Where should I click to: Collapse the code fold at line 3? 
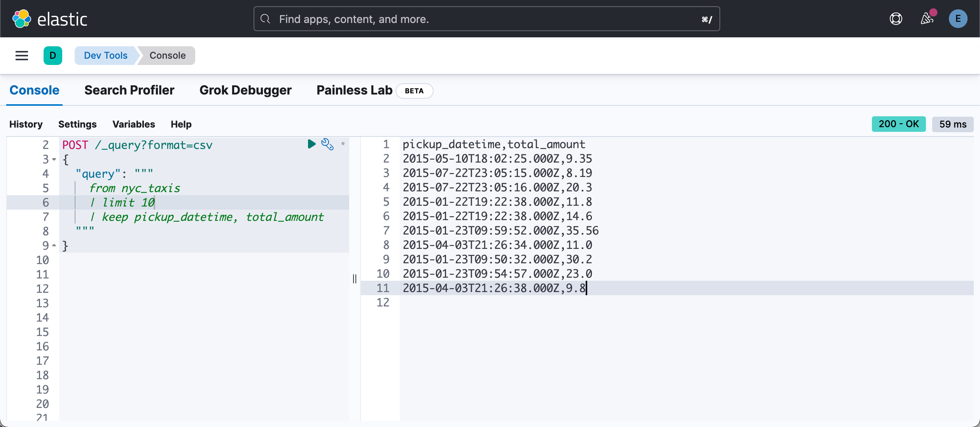coord(54,159)
